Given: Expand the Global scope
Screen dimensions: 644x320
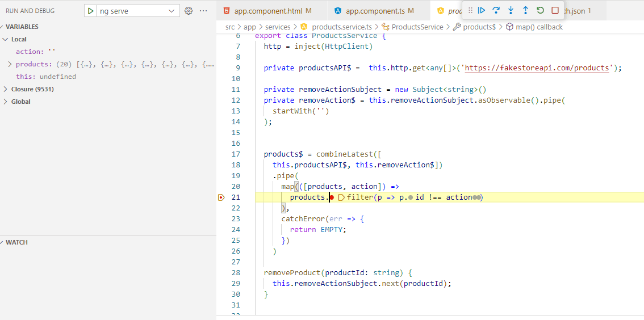Looking at the screenshot, I should [x=6, y=102].
